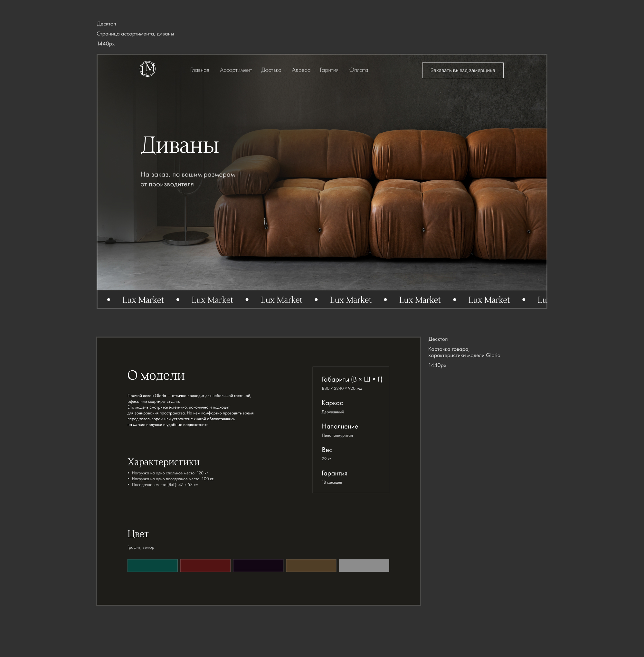
Task: Click the Гарантия specification row
Action: (x=334, y=473)
